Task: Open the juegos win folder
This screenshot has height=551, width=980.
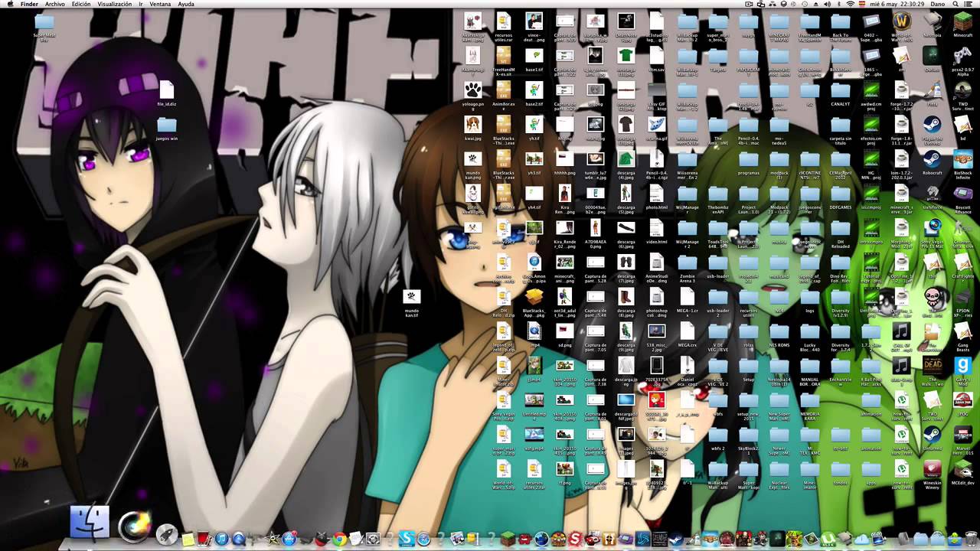Action: pos(166,125)
